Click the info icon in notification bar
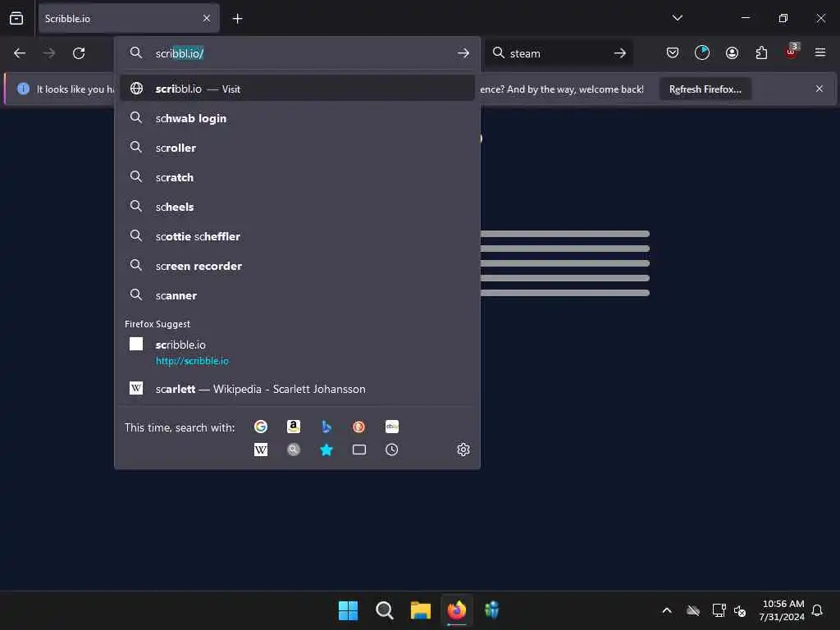 point(23,89)
